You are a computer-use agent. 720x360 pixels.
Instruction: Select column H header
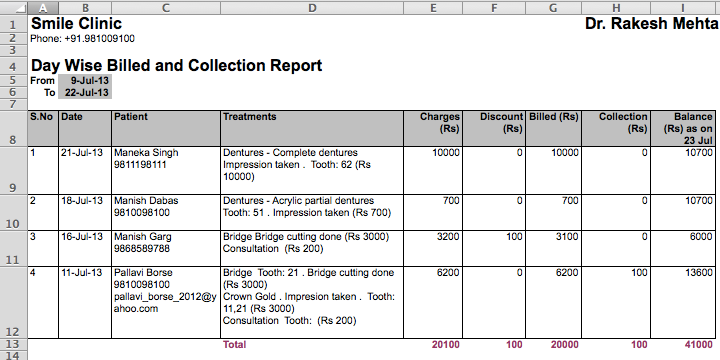click(x=616, y=8)
